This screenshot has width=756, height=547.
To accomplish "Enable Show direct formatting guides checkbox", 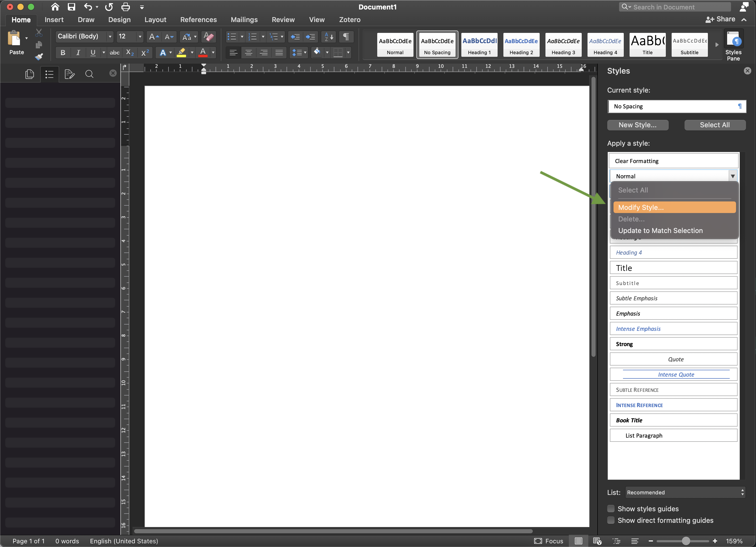I will coord(610,520).
